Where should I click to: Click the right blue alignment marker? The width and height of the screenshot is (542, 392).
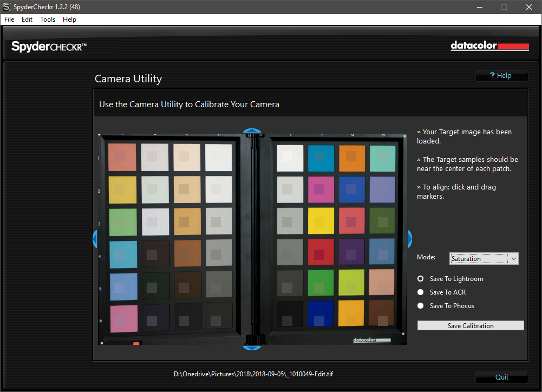pos(409,239)
